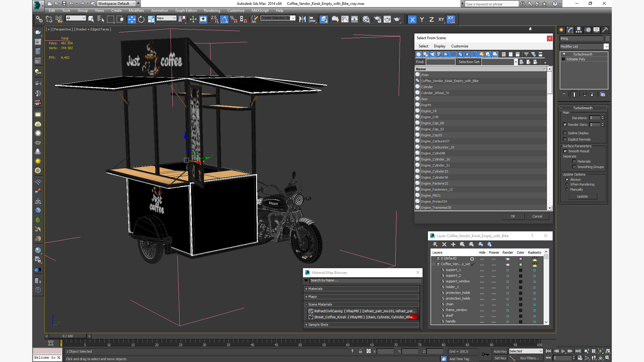The height and width of the screenshot is (362, 644).
Task: Click the Set Key button
Action: click(500, 358)
